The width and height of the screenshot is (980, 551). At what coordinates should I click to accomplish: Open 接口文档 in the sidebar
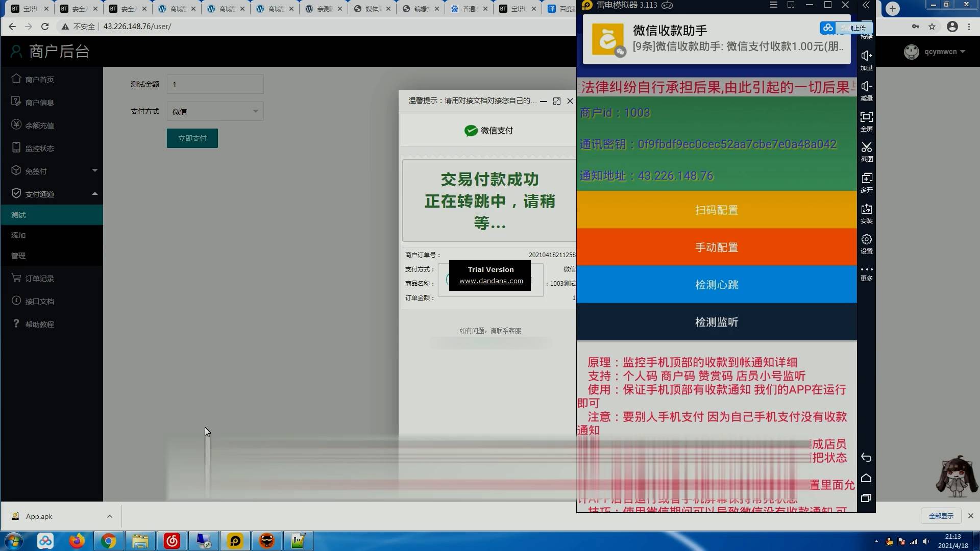tap(39, 301)
